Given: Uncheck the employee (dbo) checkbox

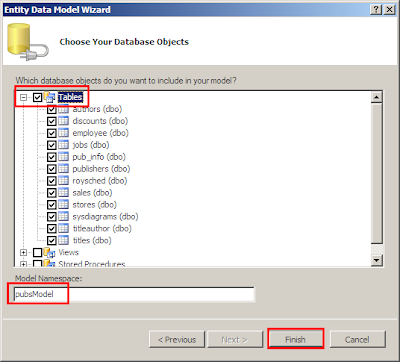Looking at the screenshot, I should click(52, 133).
